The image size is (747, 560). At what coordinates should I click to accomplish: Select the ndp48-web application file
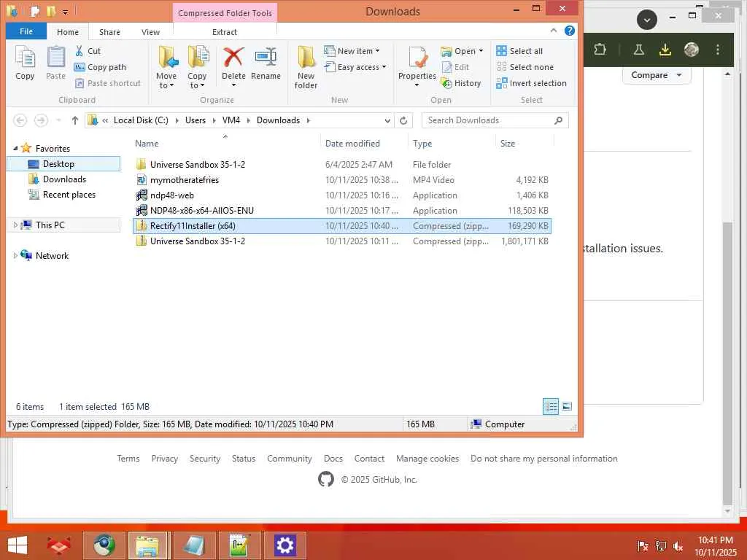click(x=341, y=195)
